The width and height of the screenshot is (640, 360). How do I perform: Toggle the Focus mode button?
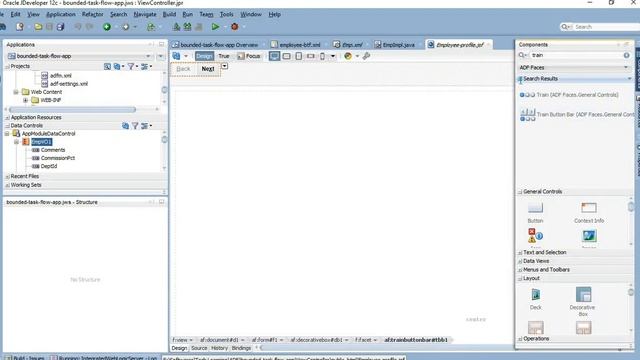coord(249,56)
